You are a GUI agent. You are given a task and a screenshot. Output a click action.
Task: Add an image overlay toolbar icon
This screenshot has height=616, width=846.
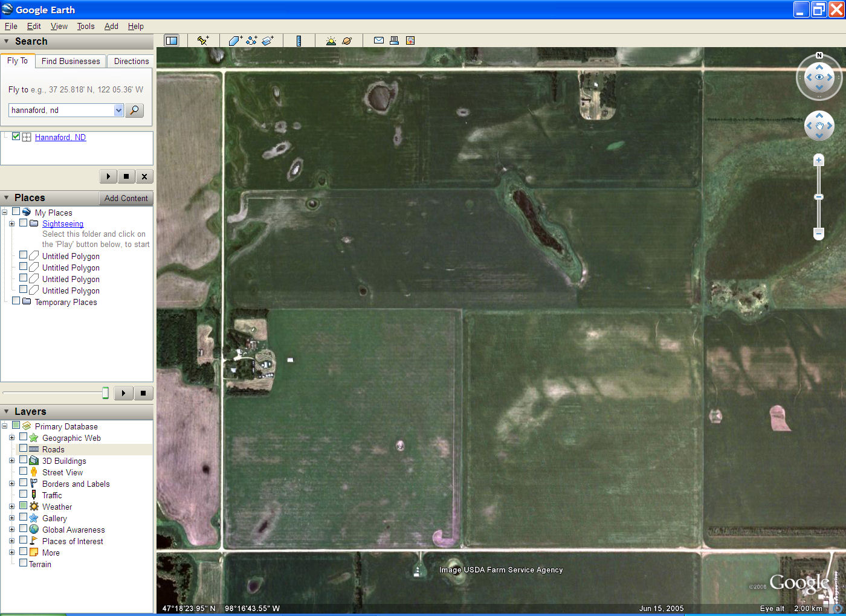268,40
